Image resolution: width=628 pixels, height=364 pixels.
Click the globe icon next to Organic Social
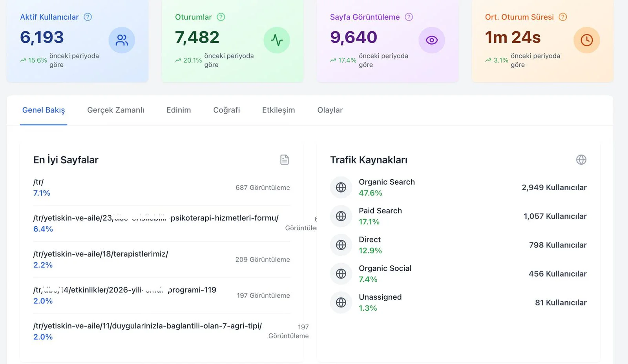tap(341, 273)
